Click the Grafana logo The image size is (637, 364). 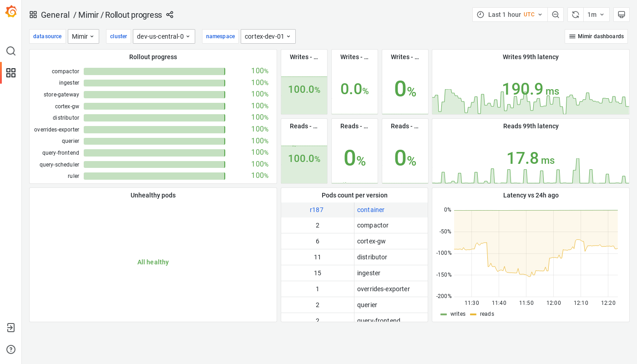[x=11, y=12]
